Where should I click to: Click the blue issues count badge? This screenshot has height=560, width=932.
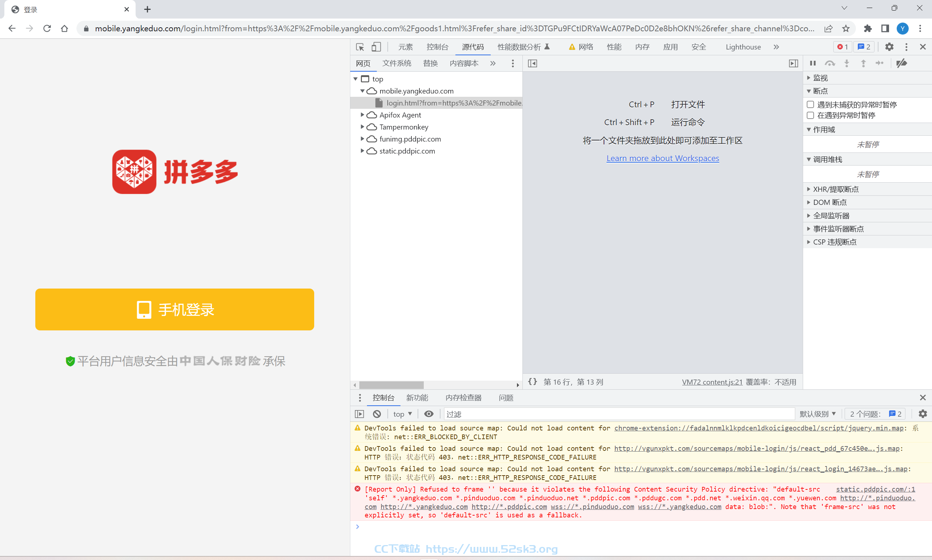tap(864, 47)
